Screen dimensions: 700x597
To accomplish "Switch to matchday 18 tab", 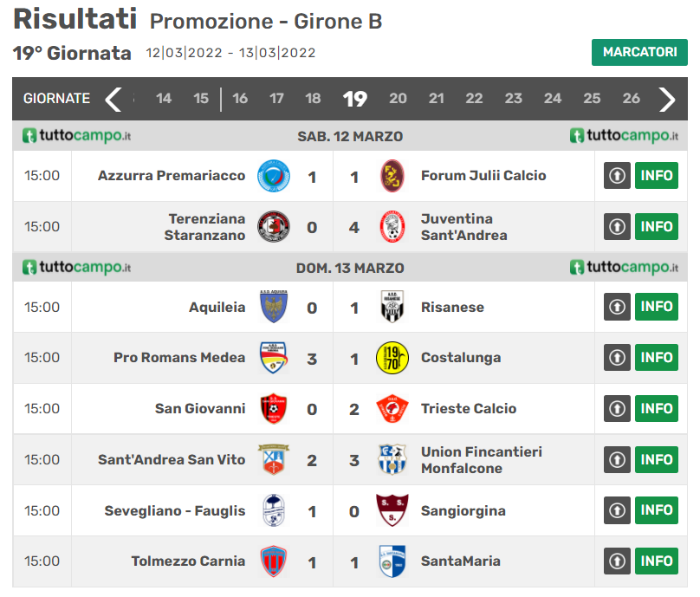I will point(313,99).
